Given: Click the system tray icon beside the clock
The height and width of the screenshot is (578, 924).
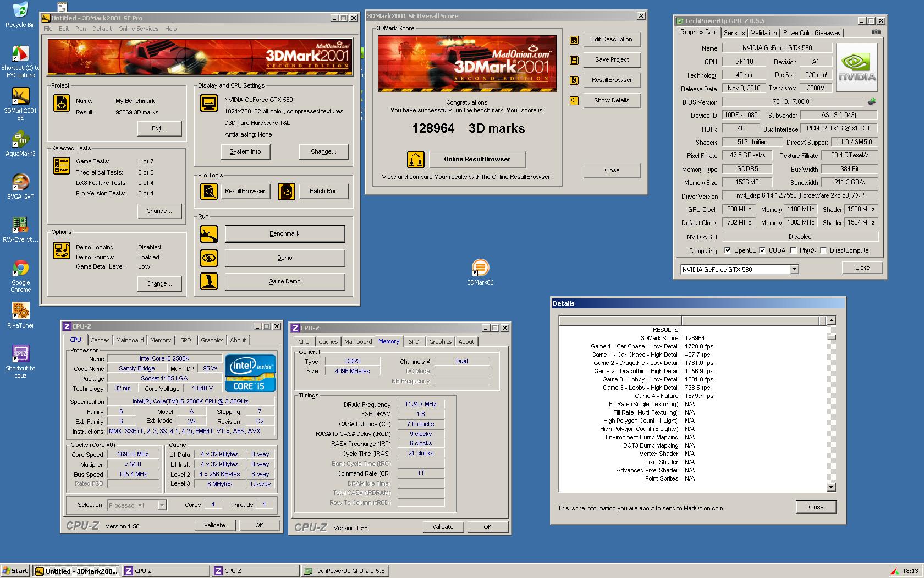Looking at the screenshot, I should pyautogui.click(x=895, y=571).
